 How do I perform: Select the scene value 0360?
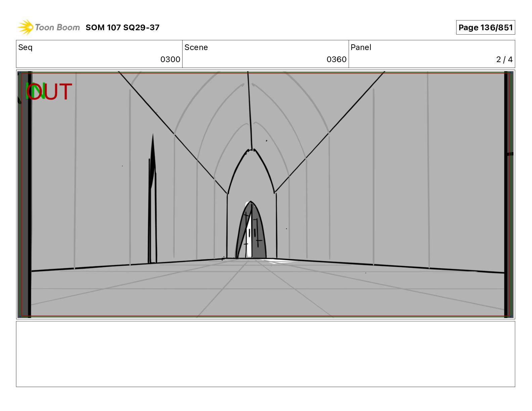click(x=337, y=59)
